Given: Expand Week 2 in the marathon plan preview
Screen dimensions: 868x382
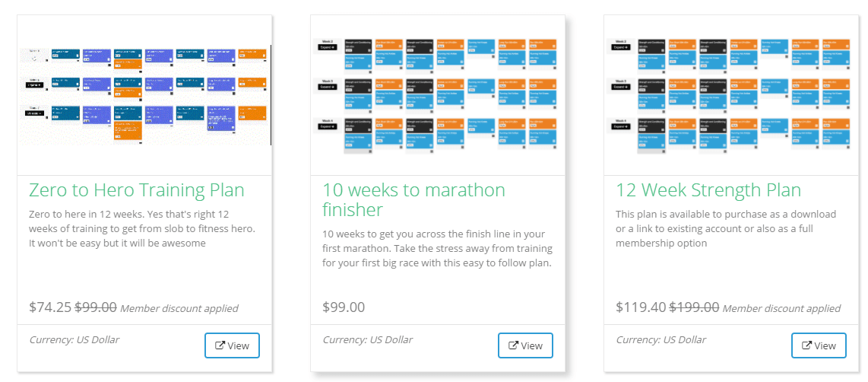Looking at the screenshot, I should pos(328,47).
